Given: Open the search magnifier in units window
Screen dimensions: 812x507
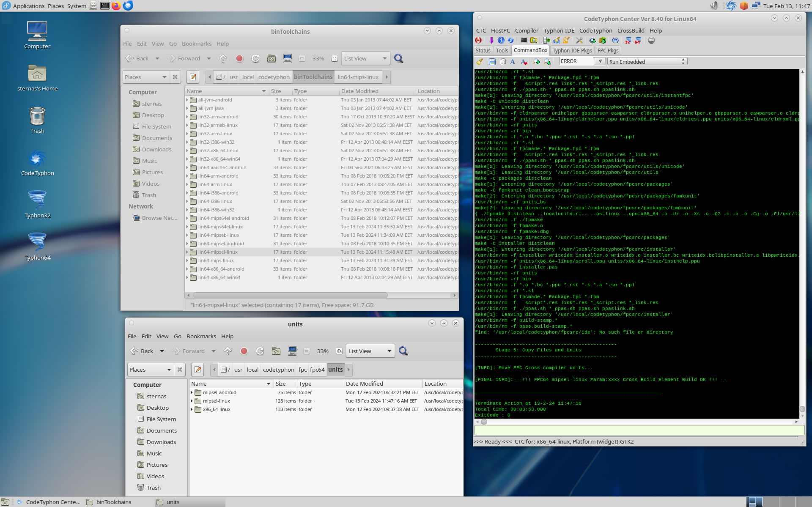Looking at the screenshot, I should tap(403, 351).
